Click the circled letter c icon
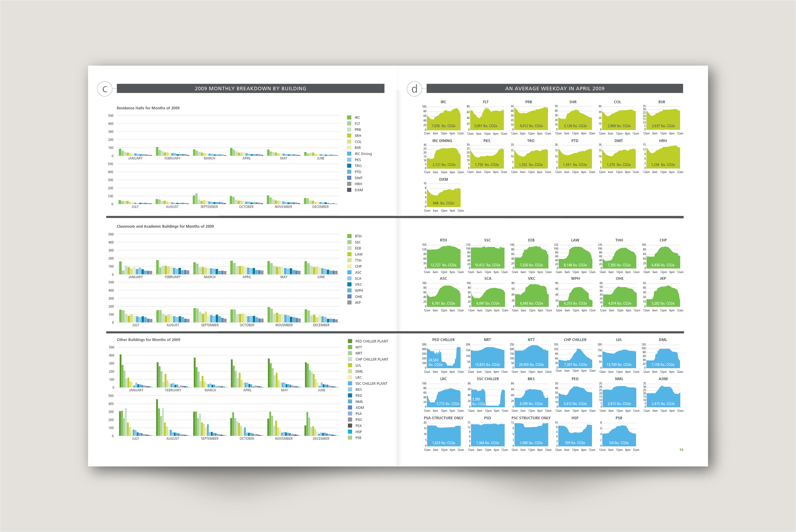Screen dimensions: 796x532 tap(104, 89)
